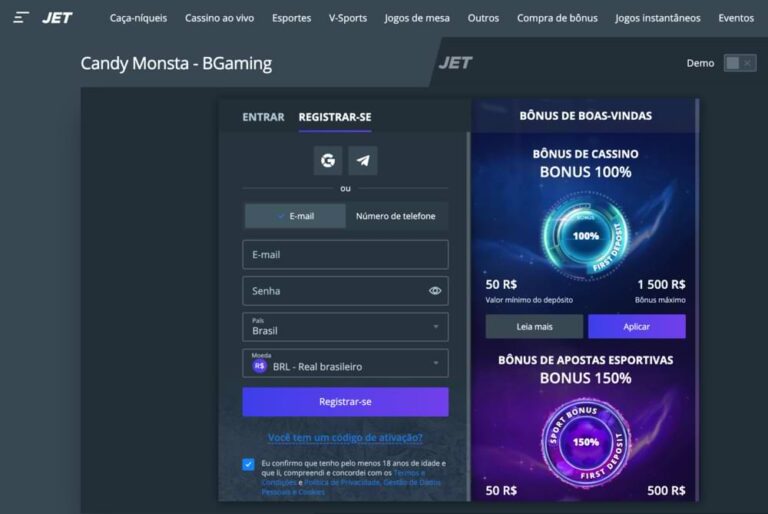Click the activation code link
The width and height of the screenshot is (768, 514).
point(345,437)
